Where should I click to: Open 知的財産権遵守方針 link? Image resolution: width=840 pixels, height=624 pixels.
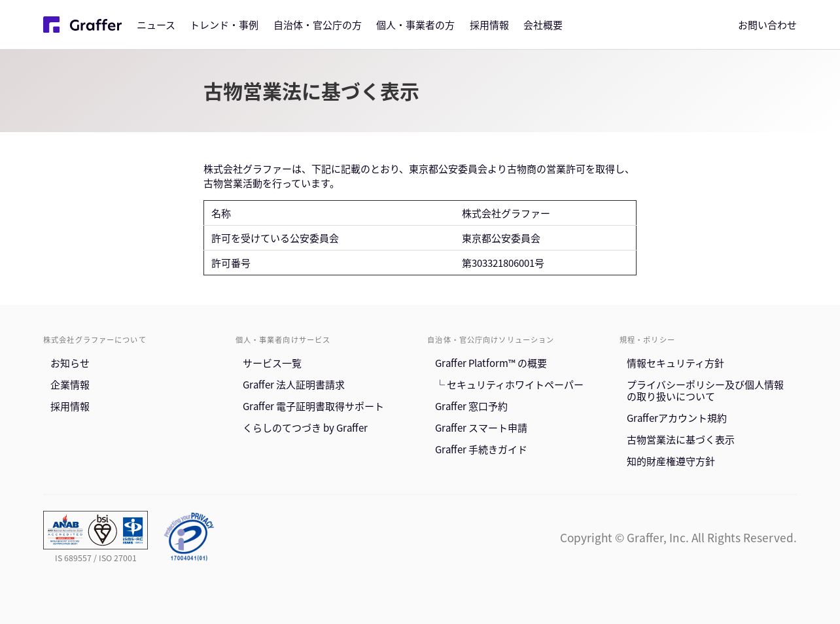click(x=671, y=461)
